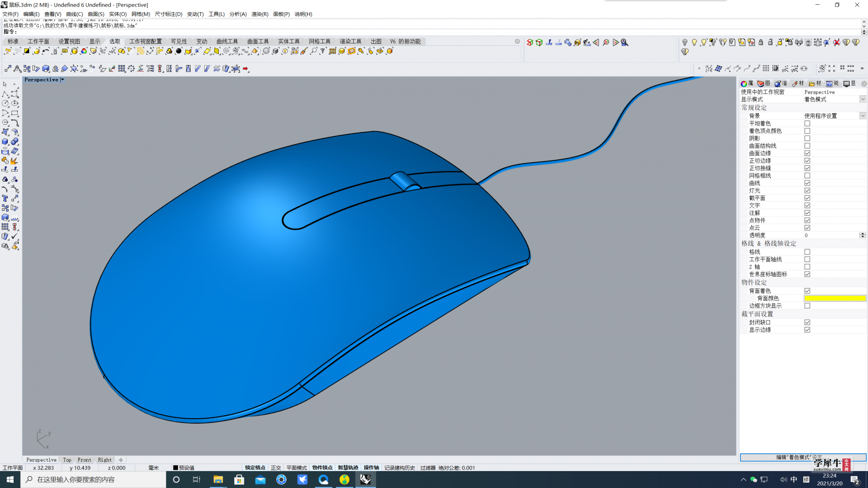868x488 pixels.
Task: Click the Hide objects gray bulb icon
Action: coord(685,43)
